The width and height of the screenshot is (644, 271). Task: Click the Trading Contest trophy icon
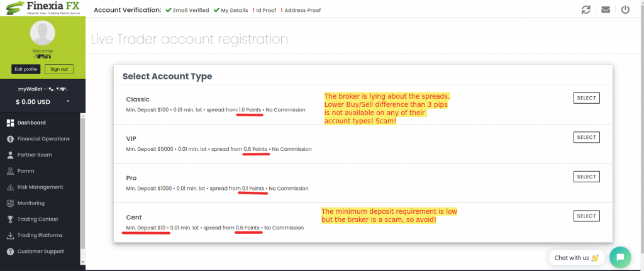click(x=11, y=219)
